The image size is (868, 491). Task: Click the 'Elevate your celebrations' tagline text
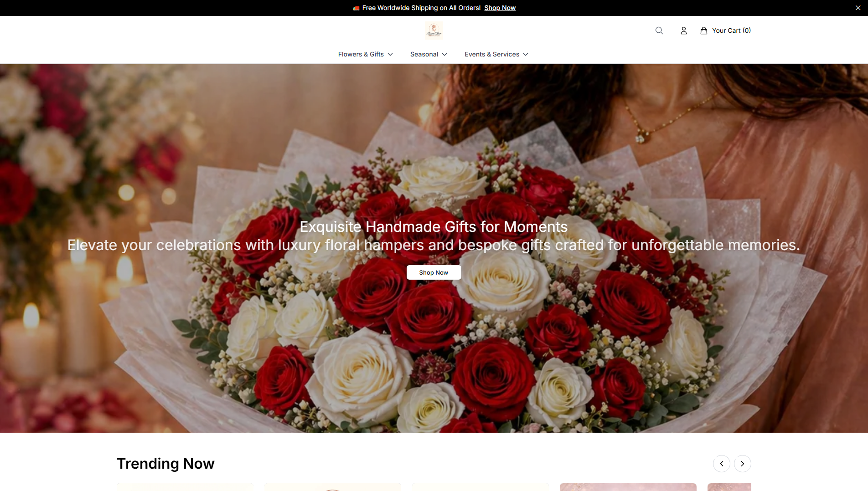(434, 245)
